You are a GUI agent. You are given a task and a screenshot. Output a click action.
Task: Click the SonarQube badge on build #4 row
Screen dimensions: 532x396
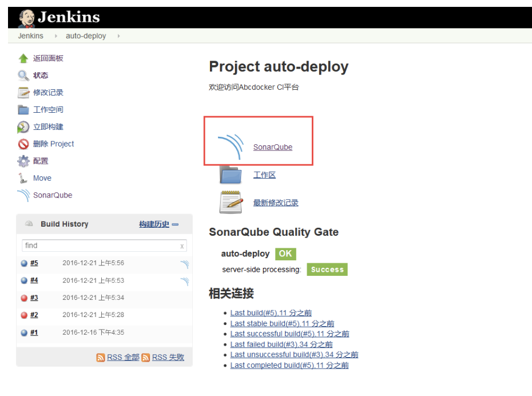pos(185,281)
